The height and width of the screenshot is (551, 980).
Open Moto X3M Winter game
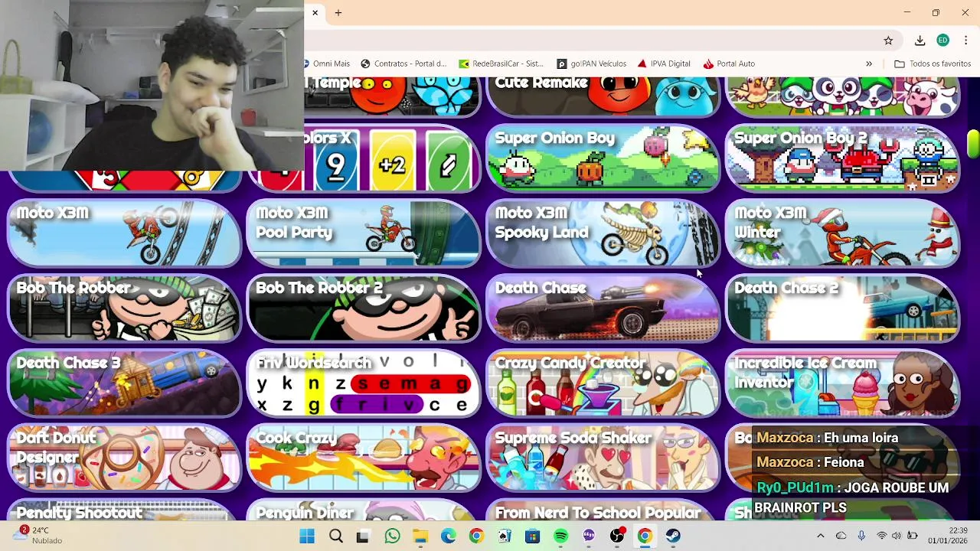842,234
